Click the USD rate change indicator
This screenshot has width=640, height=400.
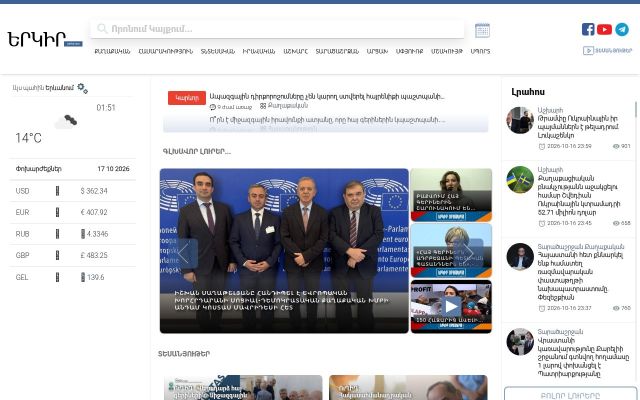[x=57, y=191]
